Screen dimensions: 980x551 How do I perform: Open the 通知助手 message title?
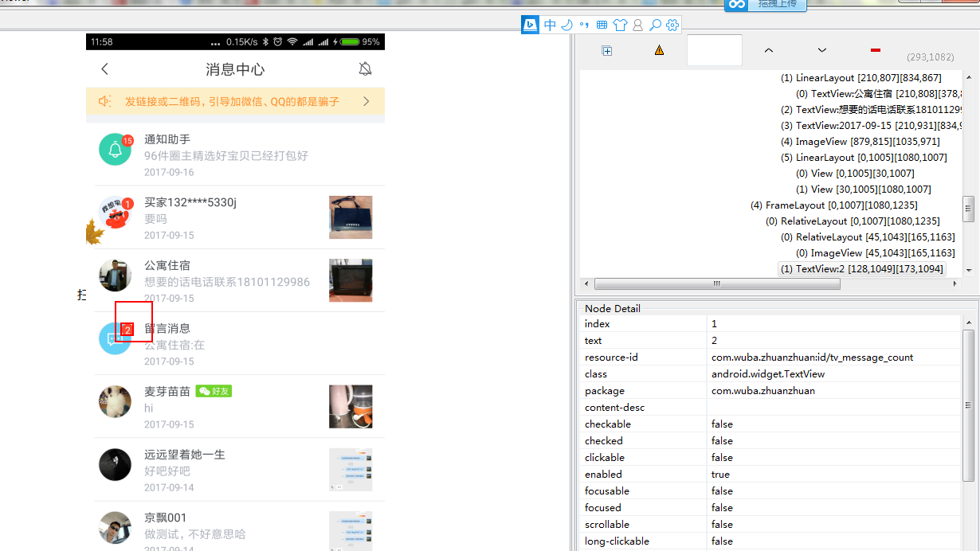pyautogui.click(x=167, y=139)
